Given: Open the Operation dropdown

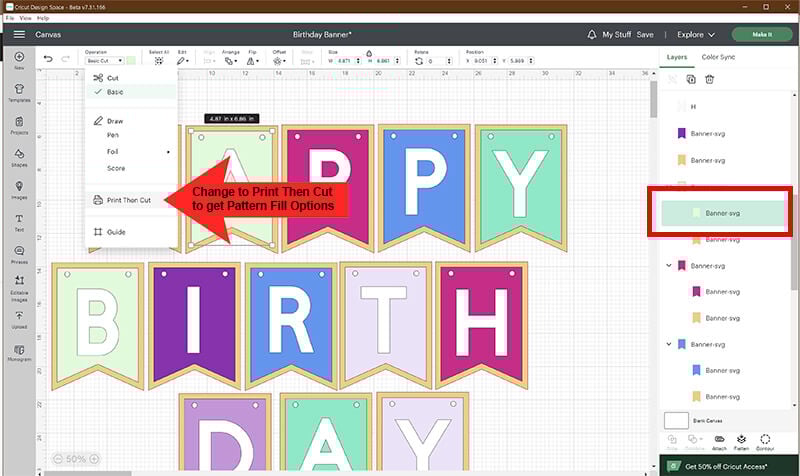Looking at the screenshot, I should (104, 61).
